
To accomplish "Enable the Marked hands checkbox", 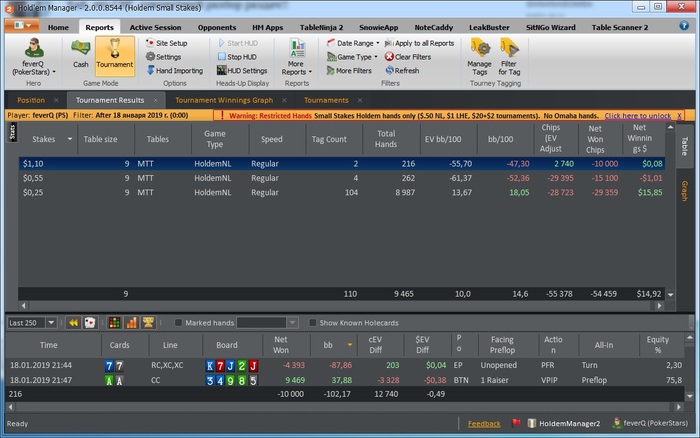I will click(178, 322).
